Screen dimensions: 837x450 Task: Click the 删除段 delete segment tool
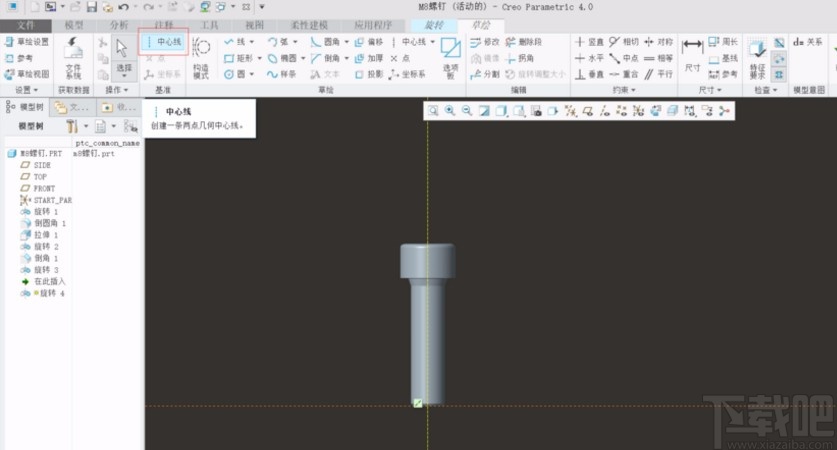(523, 42)
